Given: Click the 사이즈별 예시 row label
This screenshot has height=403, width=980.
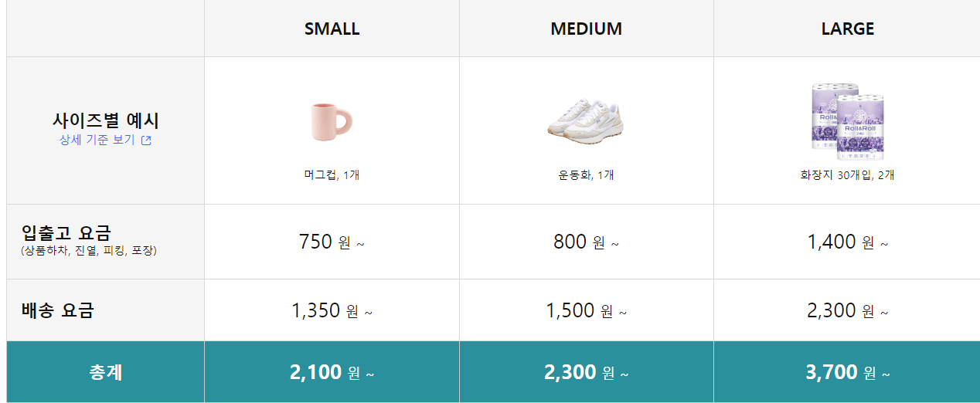Looking at the screenshot, I should tap(106, 120).
